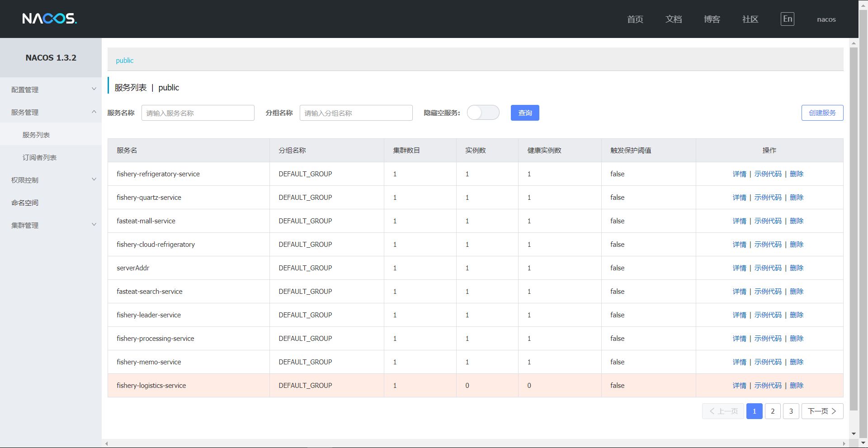Open 详情 for fasteat-search-service

pyautogui.click(x=740, y=291)
